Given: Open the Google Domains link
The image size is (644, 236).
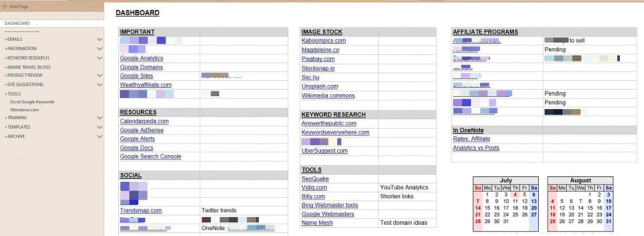Looking at the screenshot, I should (141, 67).
